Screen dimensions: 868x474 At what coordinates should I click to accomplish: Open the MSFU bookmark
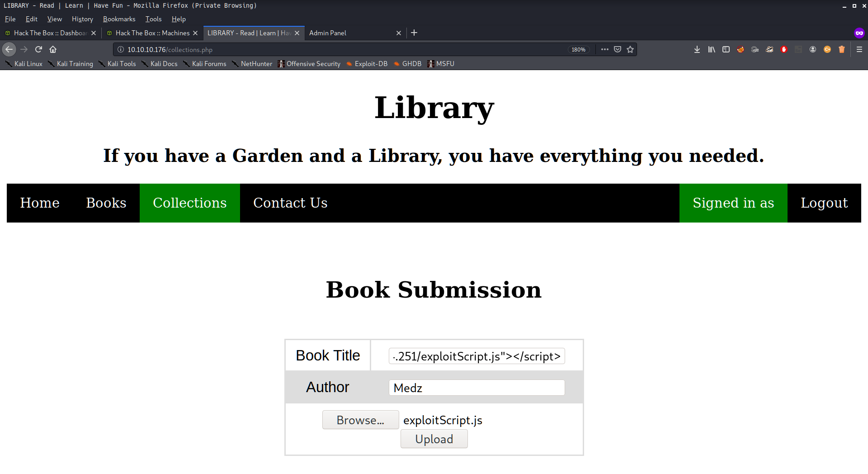click(441, 64)
